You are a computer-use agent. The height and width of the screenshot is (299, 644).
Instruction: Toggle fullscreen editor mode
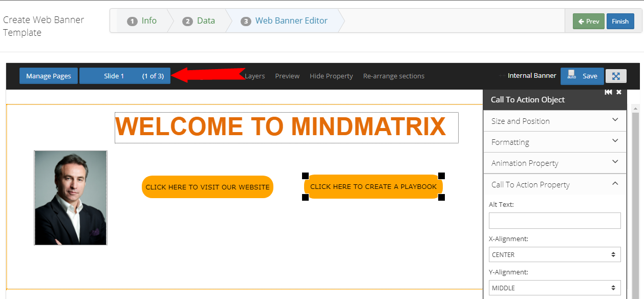[616, 76]
